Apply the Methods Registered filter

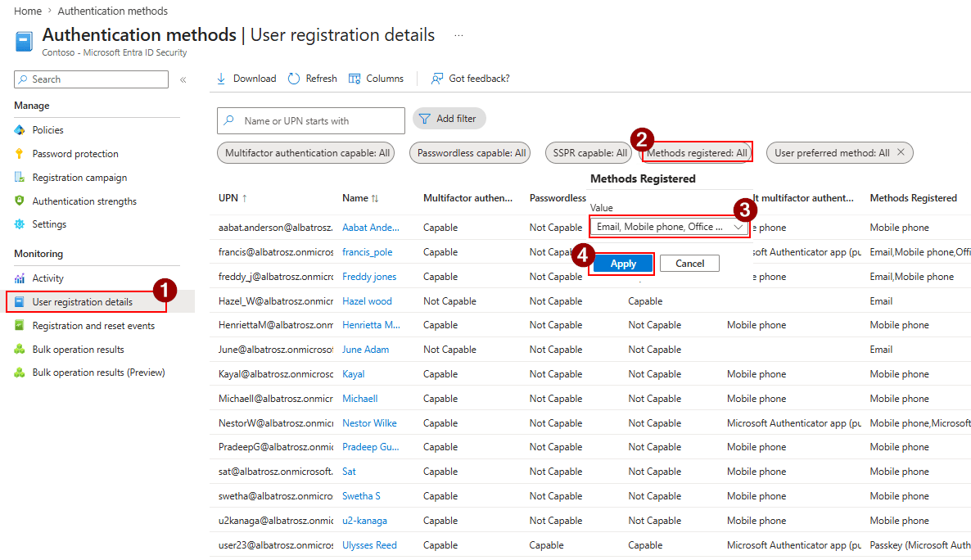[623, 264]
